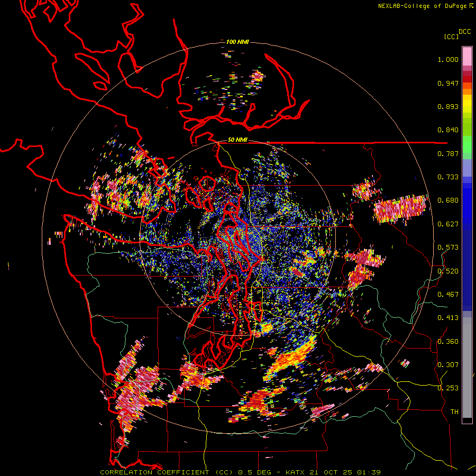Click the pink band atop the color scale

(467, 56)
